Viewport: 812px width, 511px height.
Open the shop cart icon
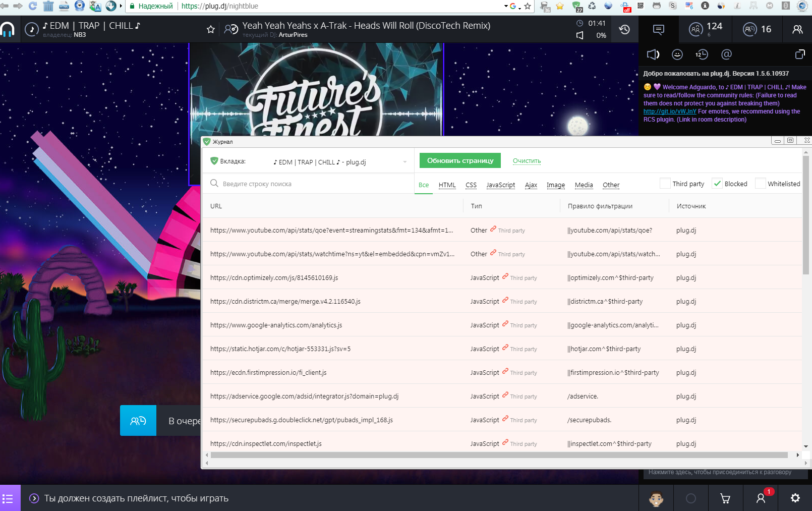725,498
